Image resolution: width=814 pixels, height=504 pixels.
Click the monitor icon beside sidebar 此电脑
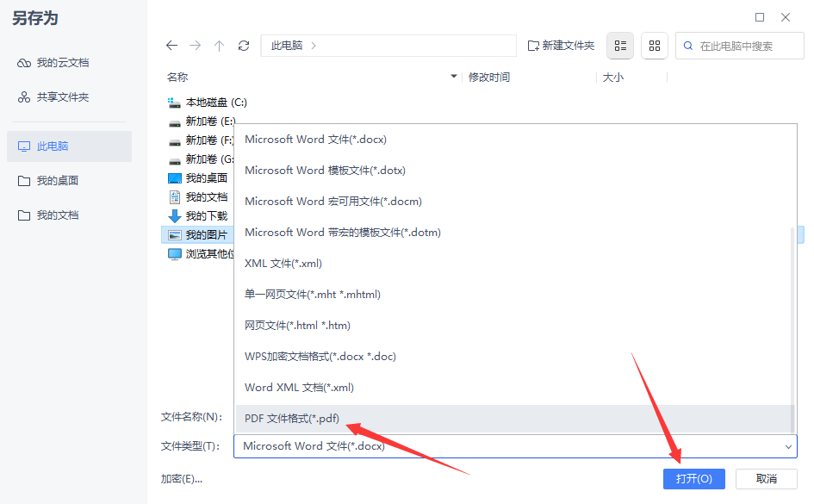tap(24, 146)
